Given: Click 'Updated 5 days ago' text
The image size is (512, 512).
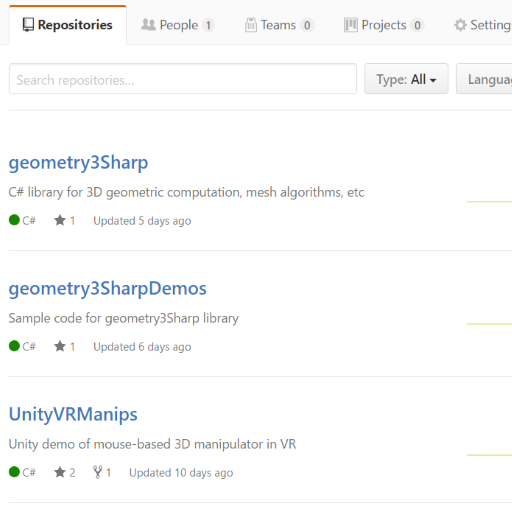Looking at the screenshot, I should [142, 221].
